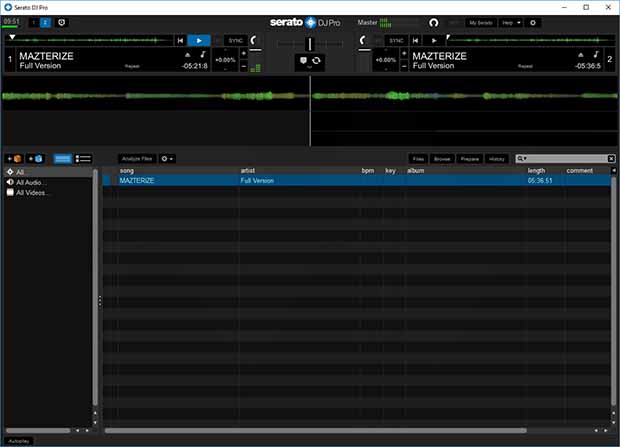Viewport: 620px width, 447px height.
Task: Sort library by the bpm column
Action: (x=370, y=170)
